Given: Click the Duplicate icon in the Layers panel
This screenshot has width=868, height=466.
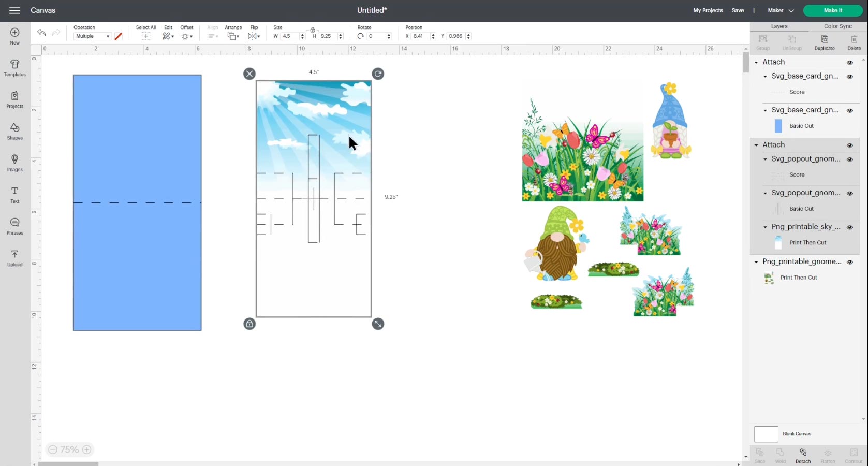Looking at the screenshot, I should [x=824, y=41].
